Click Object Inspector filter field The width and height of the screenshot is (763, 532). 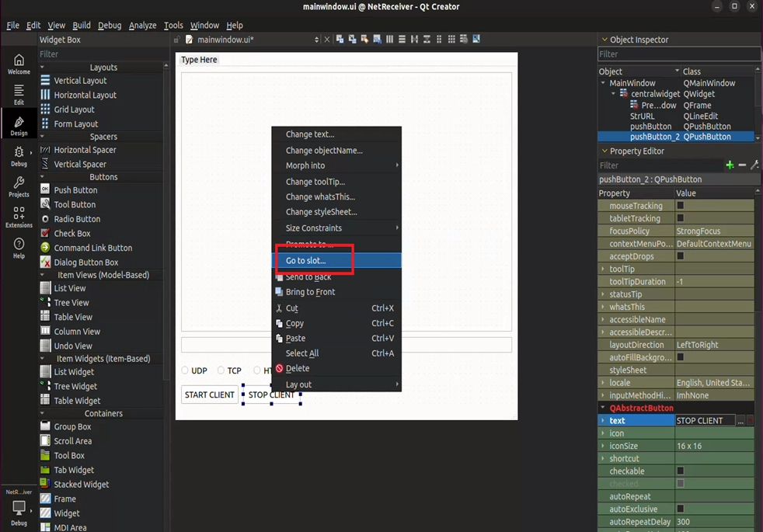pos(679,54)
